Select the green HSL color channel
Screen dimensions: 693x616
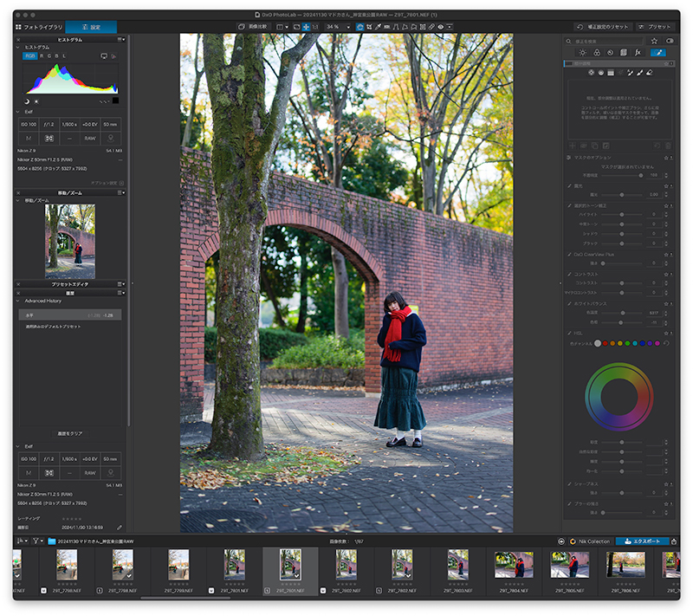pyautogui.click(x=627, y=343)
